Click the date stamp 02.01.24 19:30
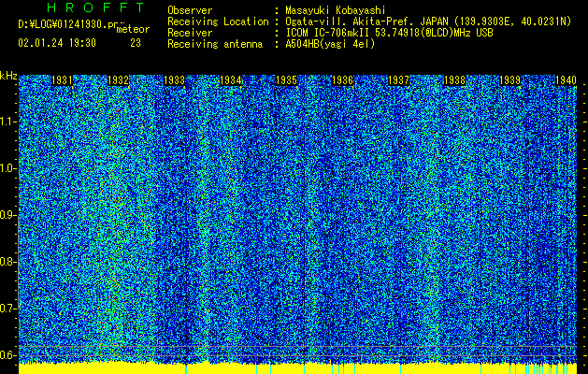The image size is (588, 374). (x=57, y=43)
